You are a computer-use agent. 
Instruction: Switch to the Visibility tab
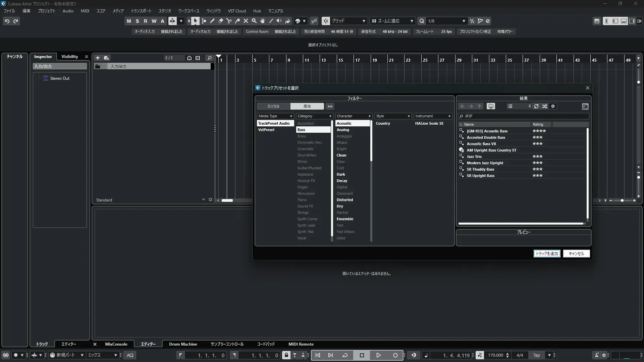(69, 57)
